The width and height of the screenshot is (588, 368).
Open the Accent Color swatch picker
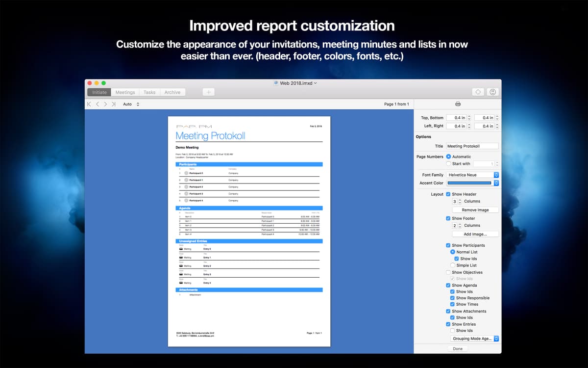click(472, 183)
